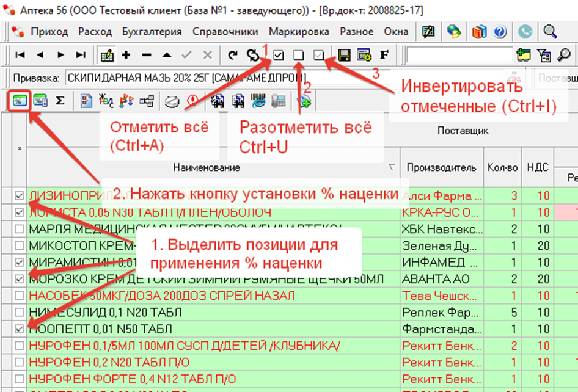The height and width of the screenshot is (392, 578).
Task: Click the calculator phone icon
Action: [x=279, y=101]
